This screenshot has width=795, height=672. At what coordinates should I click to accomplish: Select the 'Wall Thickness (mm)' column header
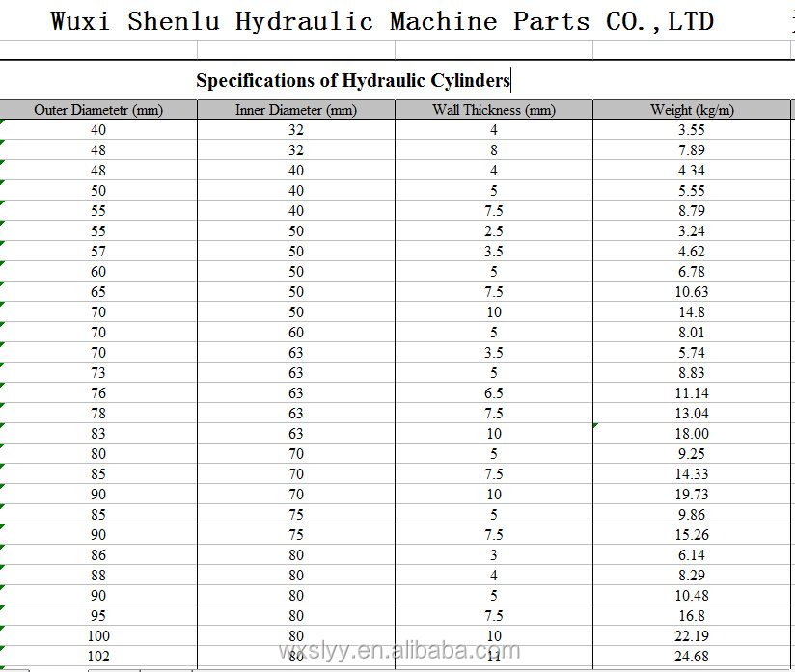click(494, 110)
